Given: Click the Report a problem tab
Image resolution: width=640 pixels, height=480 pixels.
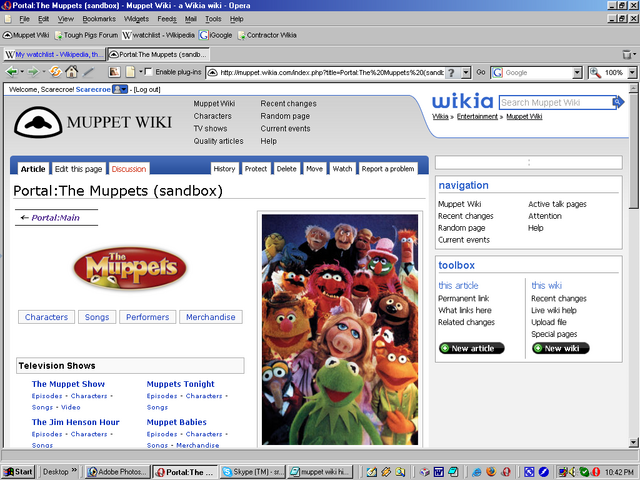Looking at the screenshot, I should pyautogui.click(x=388, y=169).
